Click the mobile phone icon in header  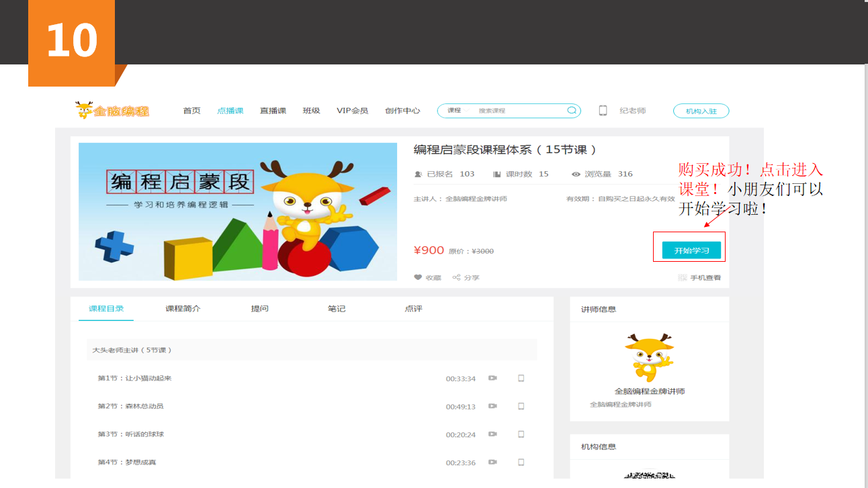pyautogui.click(x=603, y=111)
